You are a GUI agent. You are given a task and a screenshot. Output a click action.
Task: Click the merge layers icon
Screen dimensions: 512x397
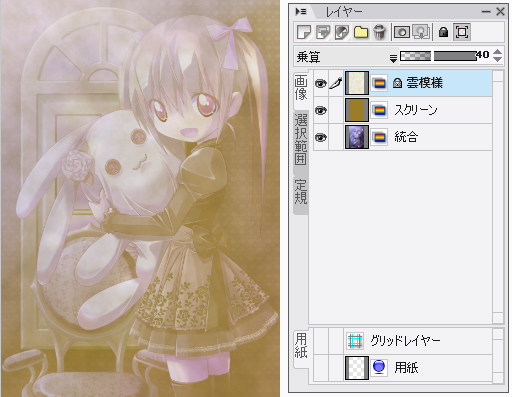click(342, 32)
